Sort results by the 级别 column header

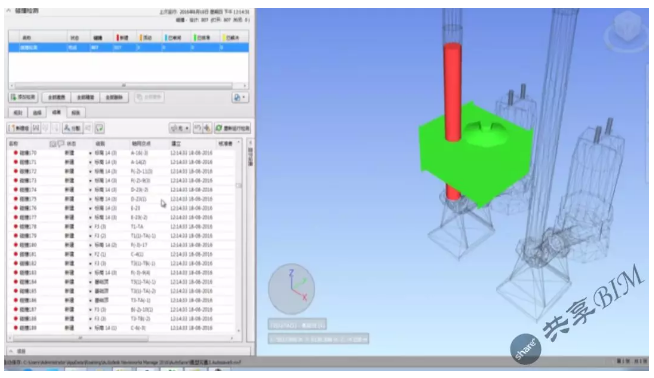(100, 144)
